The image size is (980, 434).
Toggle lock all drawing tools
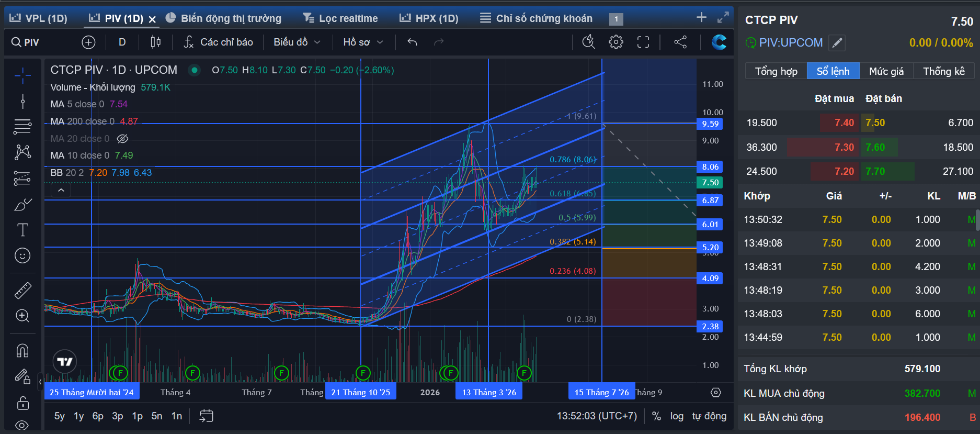tap(22, 403)
